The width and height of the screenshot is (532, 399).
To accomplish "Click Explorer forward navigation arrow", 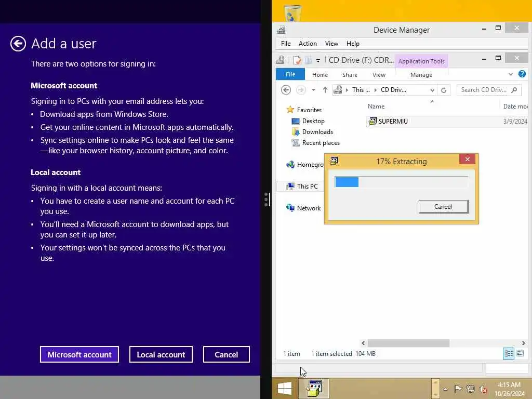I will click(x=301, y=90).
